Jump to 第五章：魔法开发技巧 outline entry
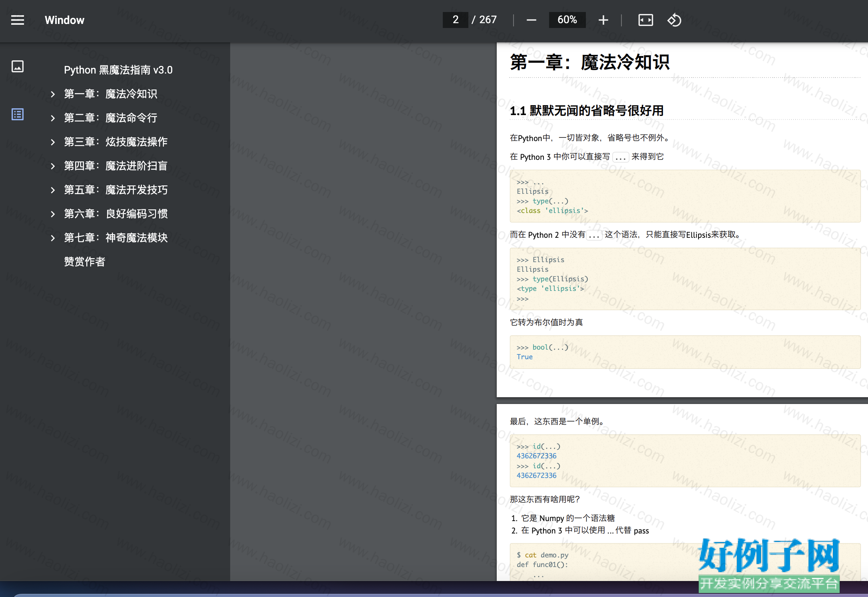Screen dimensions: 868x597 (116, 190)
